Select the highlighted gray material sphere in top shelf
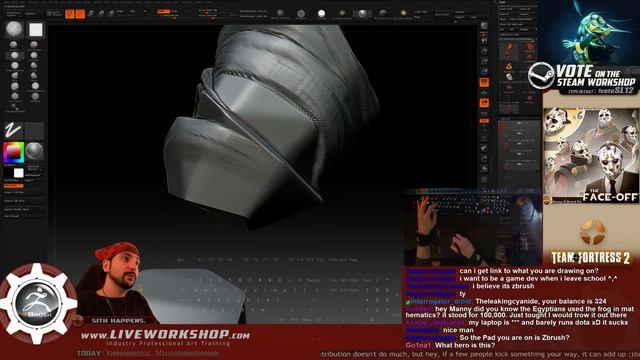This screenshot has width=640, height=360. [362, 14]
